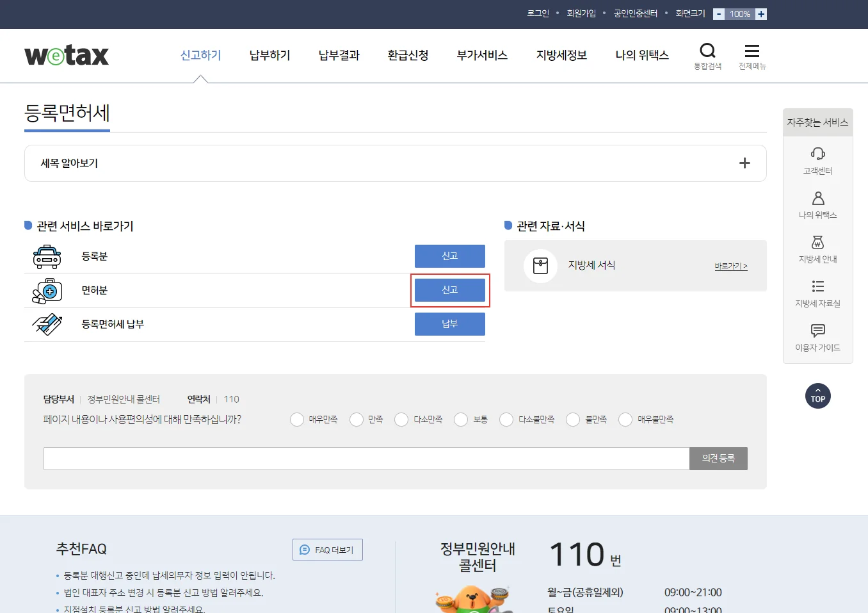Click the 고객센터 headset icon
This screenshot has width=868, height=613.
pyautogui.click(x=817, y=154)
